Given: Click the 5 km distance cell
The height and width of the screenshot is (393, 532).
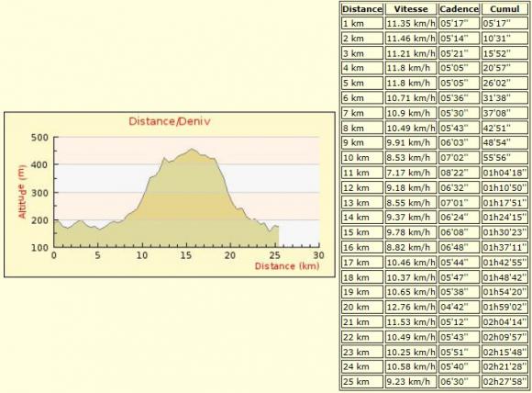Looking at the screenshot, I should 362,83.
